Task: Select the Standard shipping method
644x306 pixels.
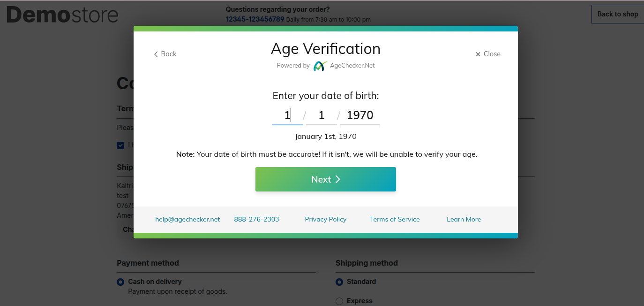Action: point(339,282)
